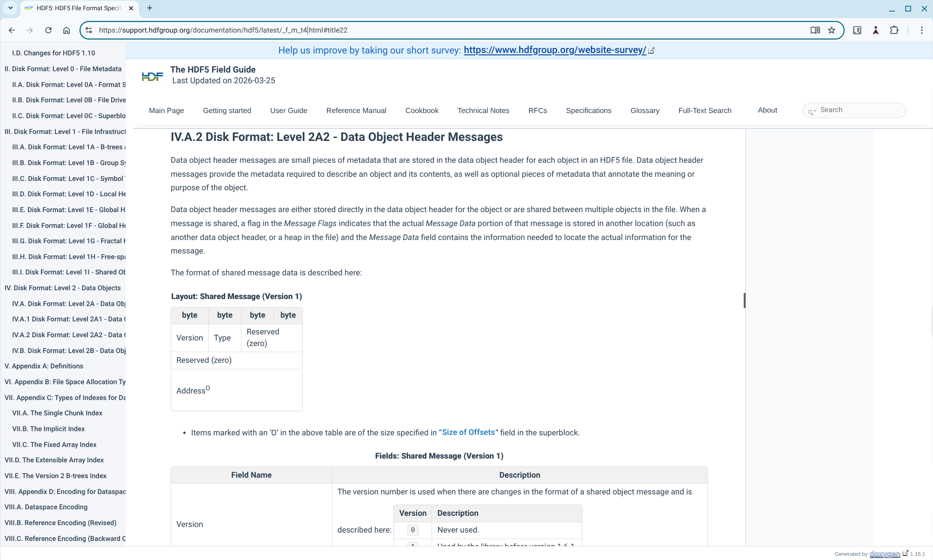
Task: Click the browser reload icon
Action: [48, 30]
